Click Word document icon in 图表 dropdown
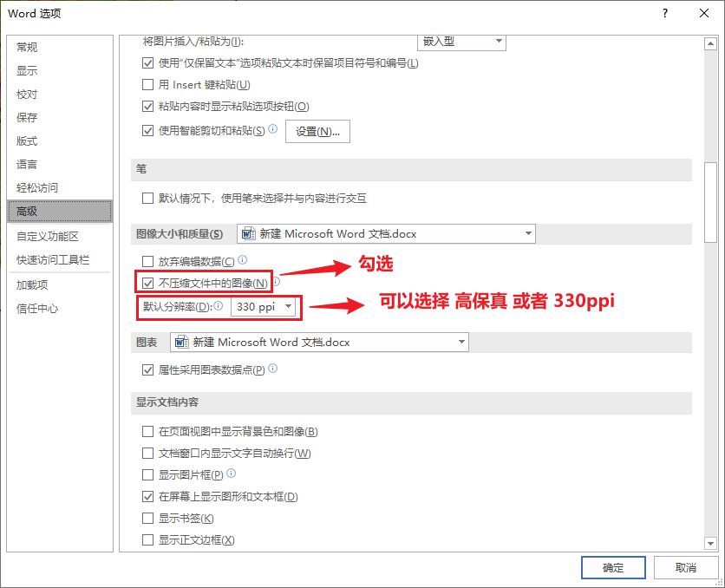Image resolution: width=725 pixels, height=588 pixels. click(x=182, y=342)
